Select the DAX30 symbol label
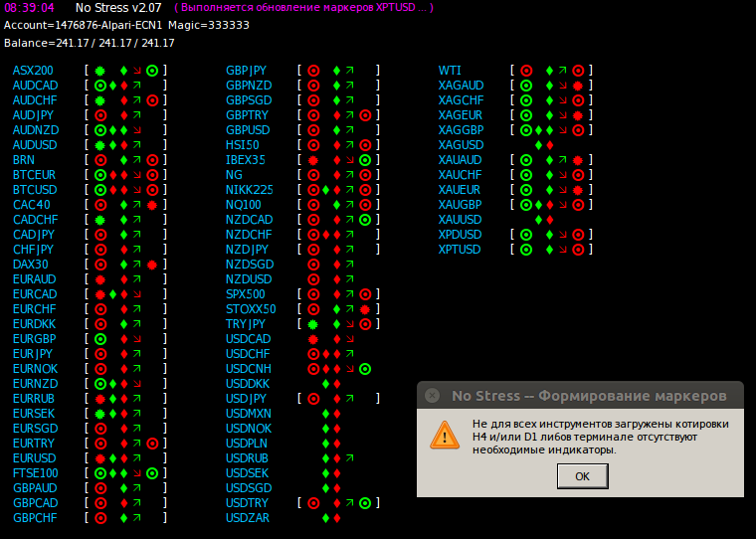 pyautogui.click(x=31, y=265)
